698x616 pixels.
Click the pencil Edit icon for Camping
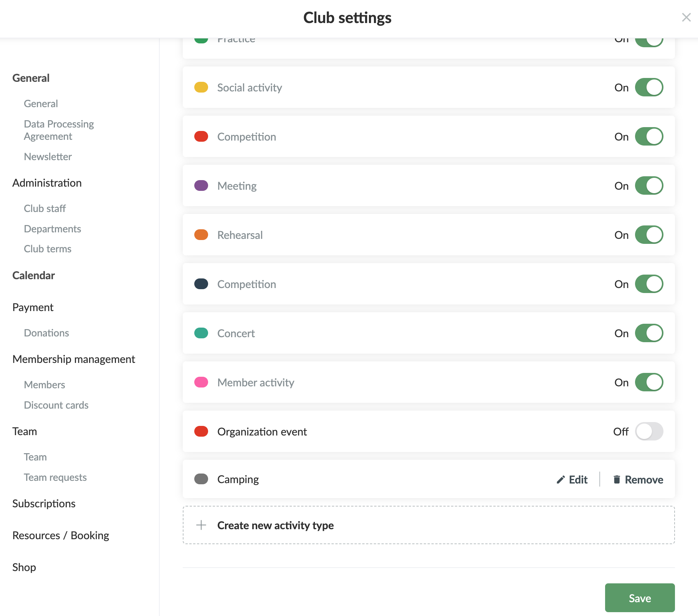[561, 480]
